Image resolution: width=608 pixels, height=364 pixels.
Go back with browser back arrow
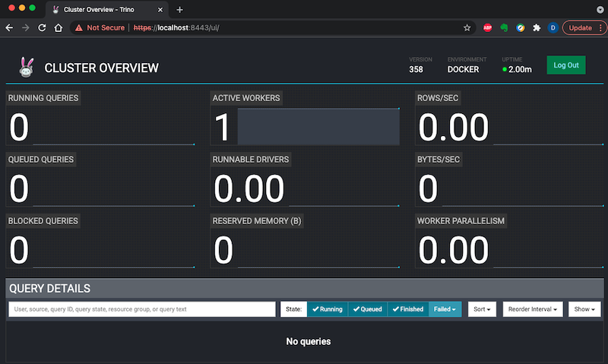9,28
